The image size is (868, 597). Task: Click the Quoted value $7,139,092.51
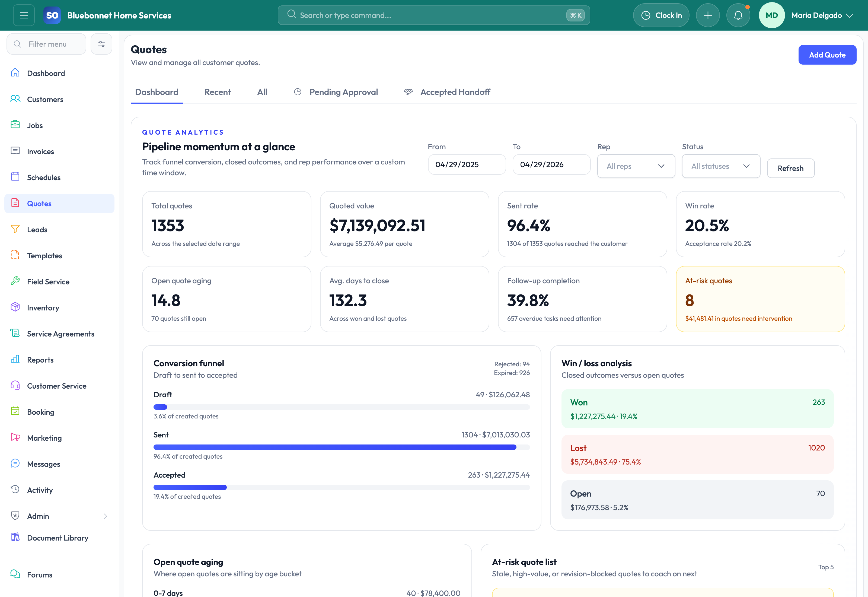[x=377, y=226]
